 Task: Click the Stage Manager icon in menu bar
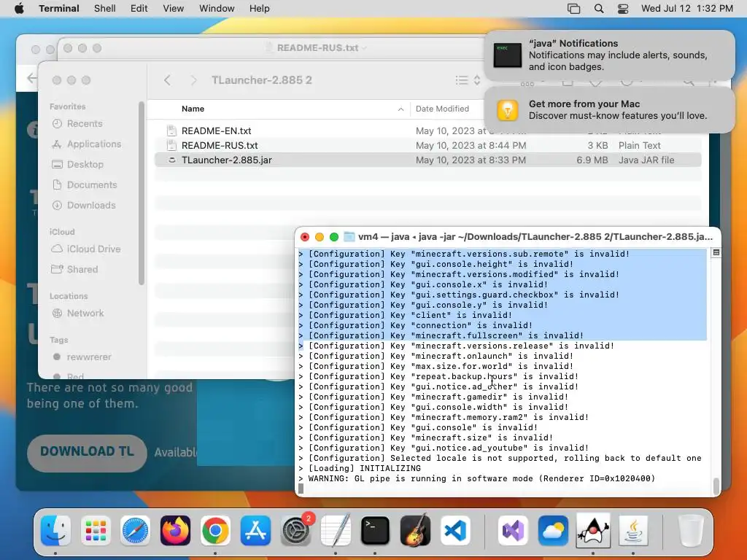pos(573,9)
